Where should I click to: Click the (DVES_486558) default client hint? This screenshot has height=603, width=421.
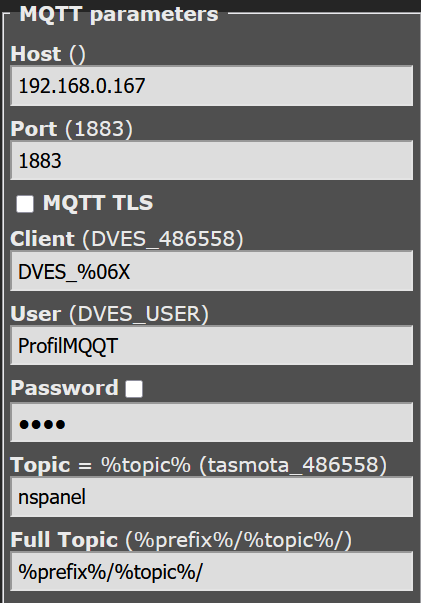(163, 239)
